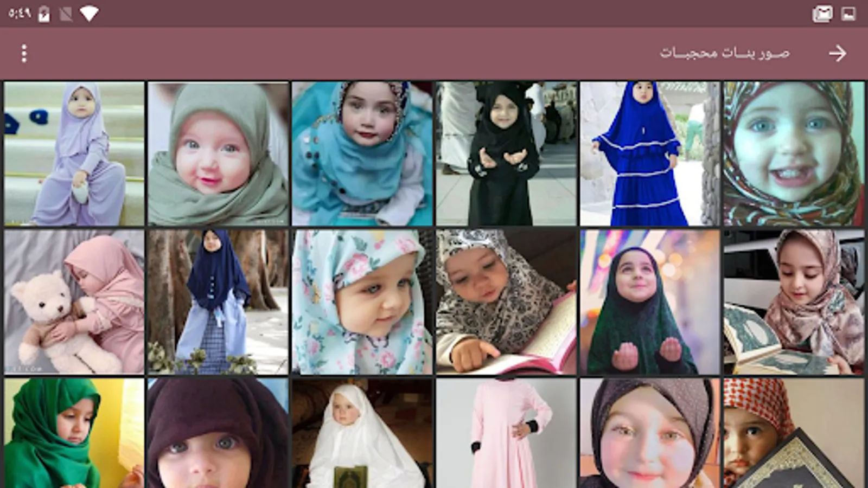Tap the title صور بنات محجبات
868x488 pixels.
point(724,53)
